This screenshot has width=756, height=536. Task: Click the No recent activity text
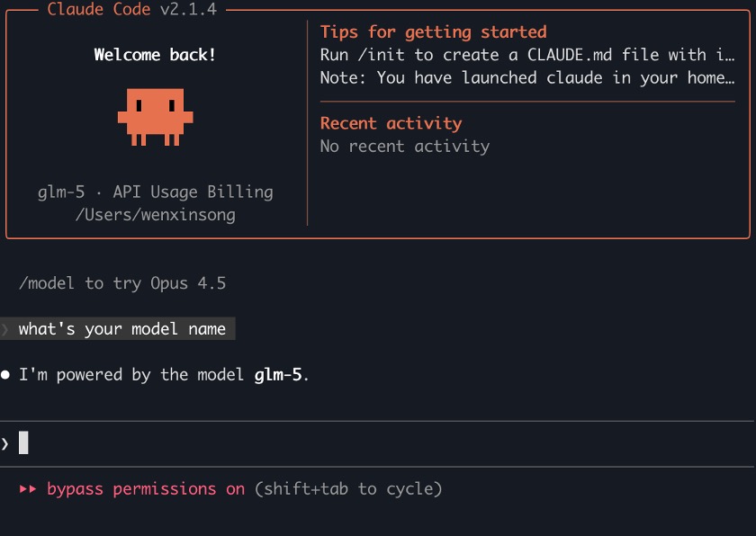[405, 146]
